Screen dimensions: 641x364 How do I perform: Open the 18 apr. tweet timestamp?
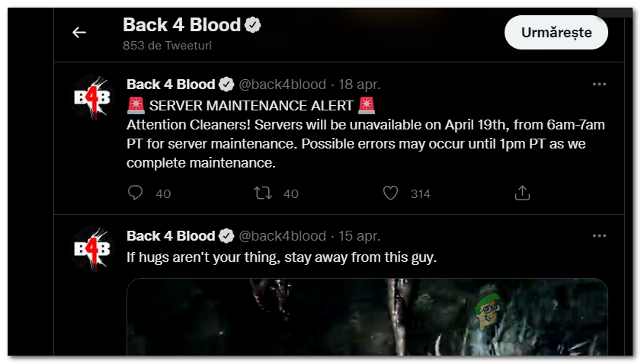coord(360,84)
